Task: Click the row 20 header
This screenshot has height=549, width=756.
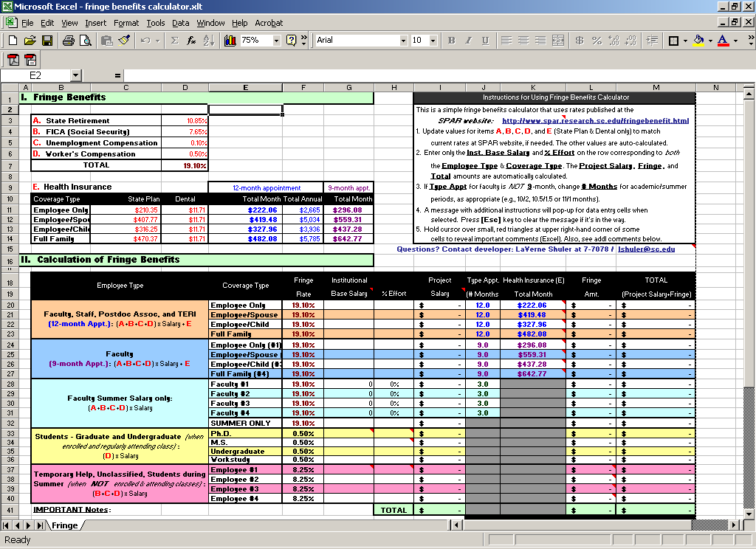Action: (x=10, y=305)
